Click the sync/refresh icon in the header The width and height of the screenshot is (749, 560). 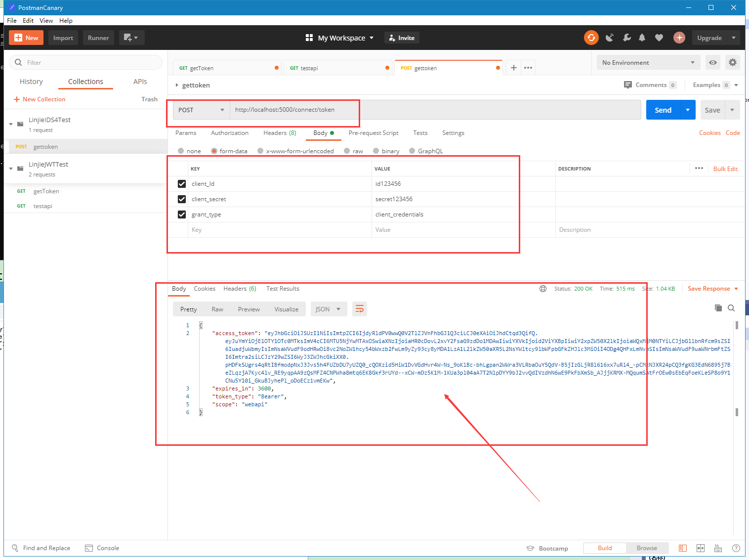click(591, 38)
